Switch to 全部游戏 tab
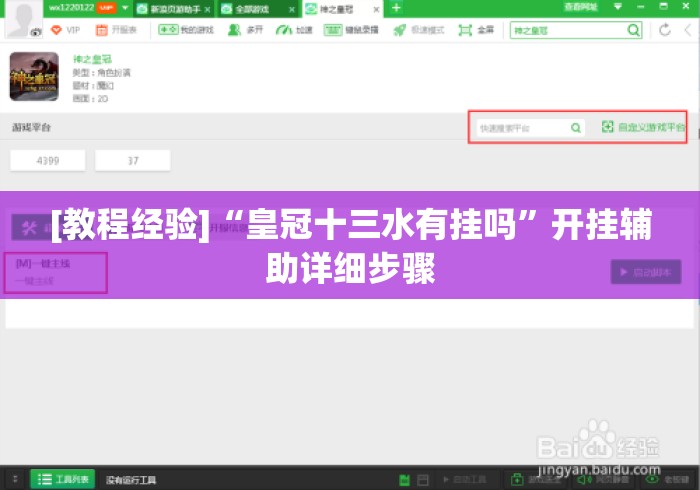 coord(258,9)
